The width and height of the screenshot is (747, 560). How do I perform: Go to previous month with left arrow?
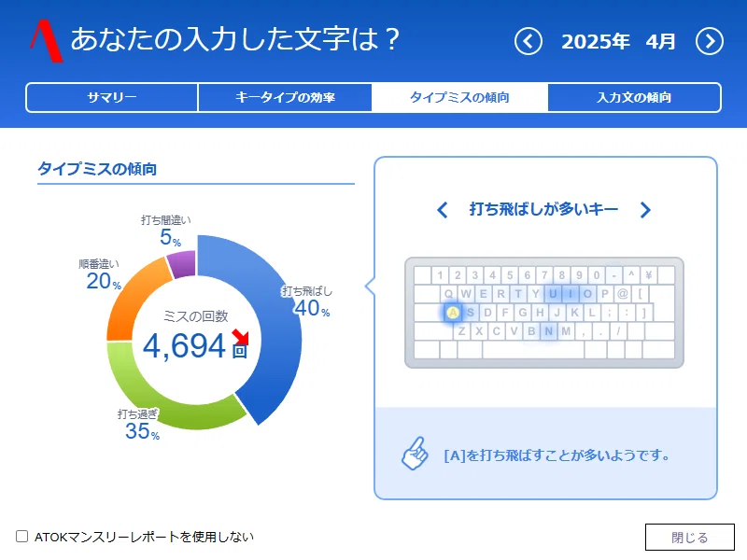pos(529,41)
